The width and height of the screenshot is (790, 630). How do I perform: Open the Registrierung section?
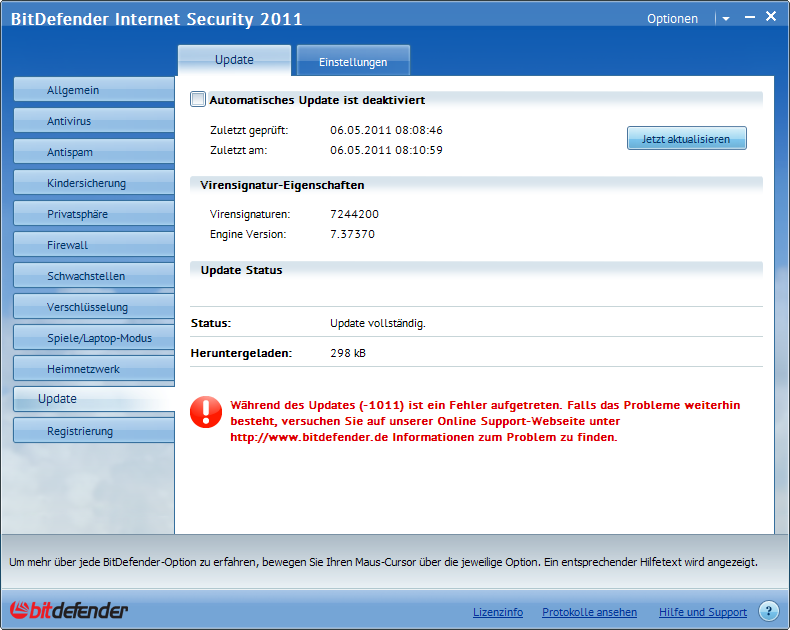coord(94,430)
